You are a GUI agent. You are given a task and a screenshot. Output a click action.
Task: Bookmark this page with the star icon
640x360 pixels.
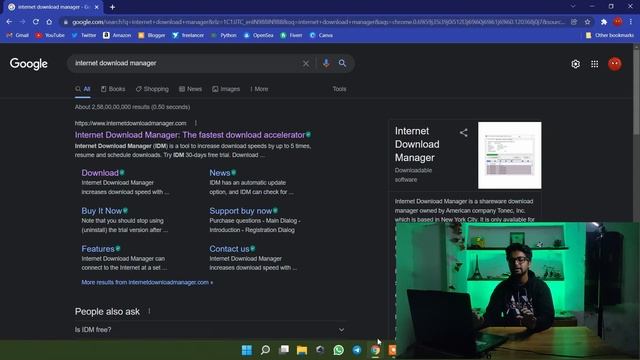[x=587, y=22]
